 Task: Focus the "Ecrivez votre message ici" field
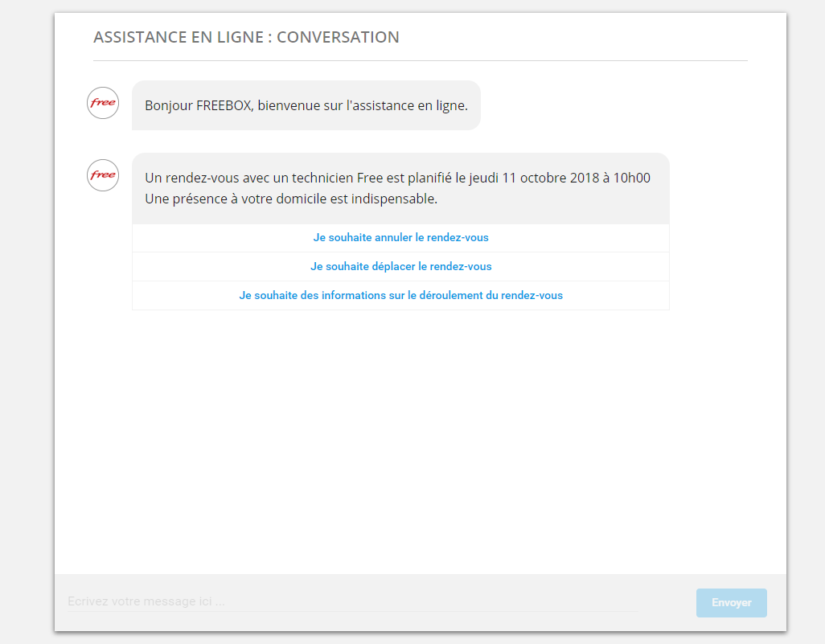(x=351, y=601)
